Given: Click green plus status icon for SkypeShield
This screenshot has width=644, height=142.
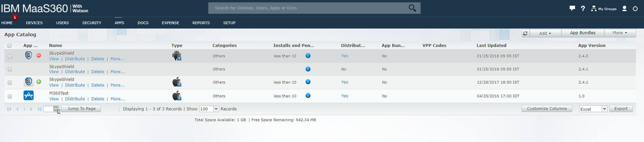Looking at the screenshot, I should tap(39, 82).
